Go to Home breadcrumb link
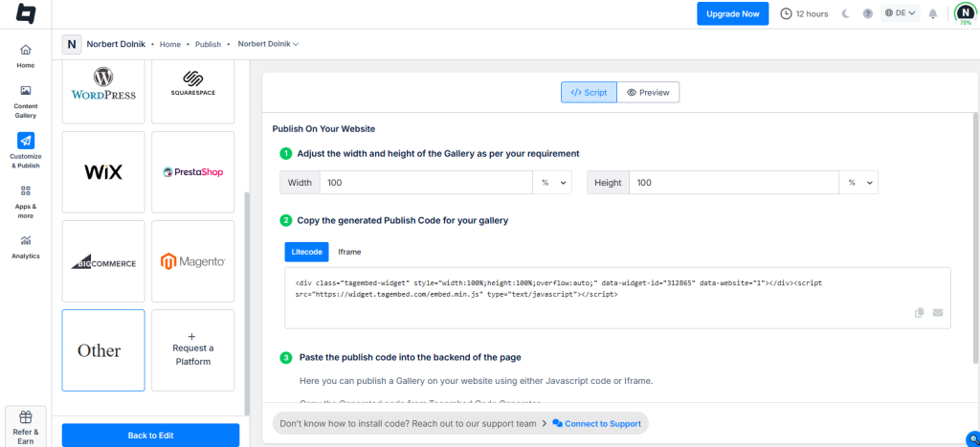The image size is (980, 447). [x=170, y=44]
